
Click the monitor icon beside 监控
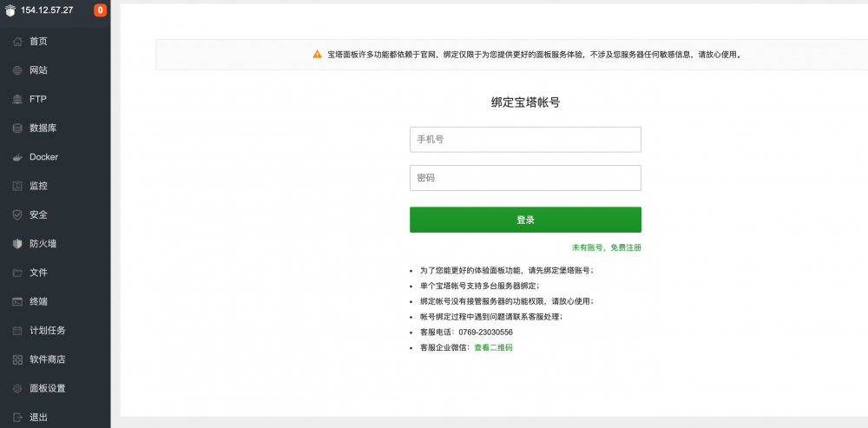click(17, 186)
